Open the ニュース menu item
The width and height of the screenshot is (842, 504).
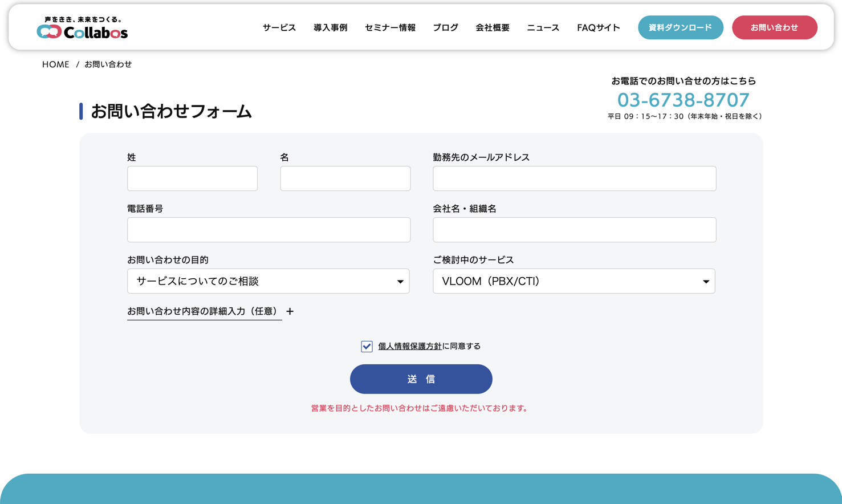(x=543, y=27)
